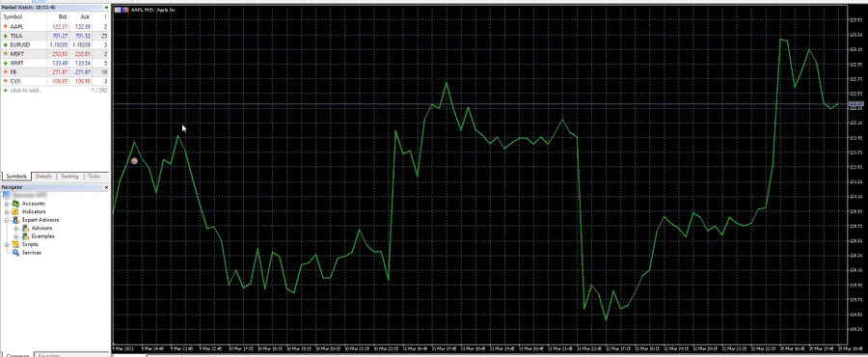The width and height of the screenshot is (868, 357).
Task: Click the Examples folder icon
Action: [x=25, y=236]
